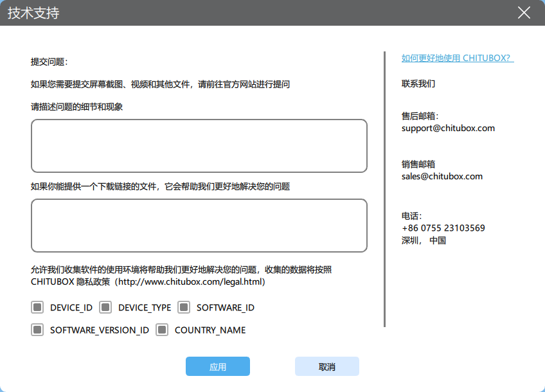The height and width of the screenshot is (392, 545).
Task: Open the 如何更好地使用 CHITUBOX link
Action: pos(456,58)
